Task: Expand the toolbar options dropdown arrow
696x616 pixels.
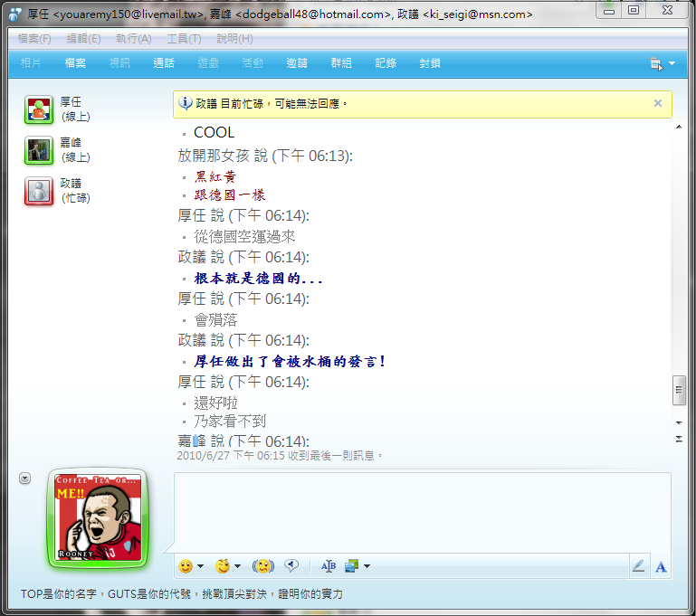Action: click(672, 63)
